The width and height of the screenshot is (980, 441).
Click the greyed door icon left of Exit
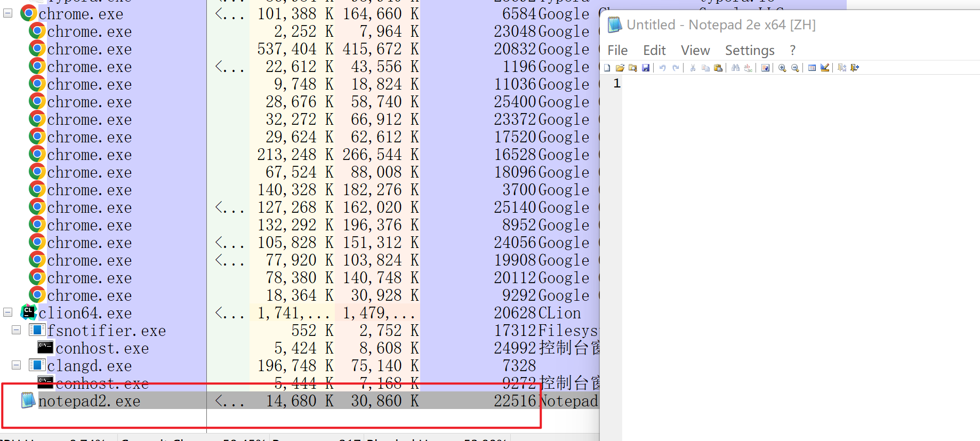(x=842, y=68)
